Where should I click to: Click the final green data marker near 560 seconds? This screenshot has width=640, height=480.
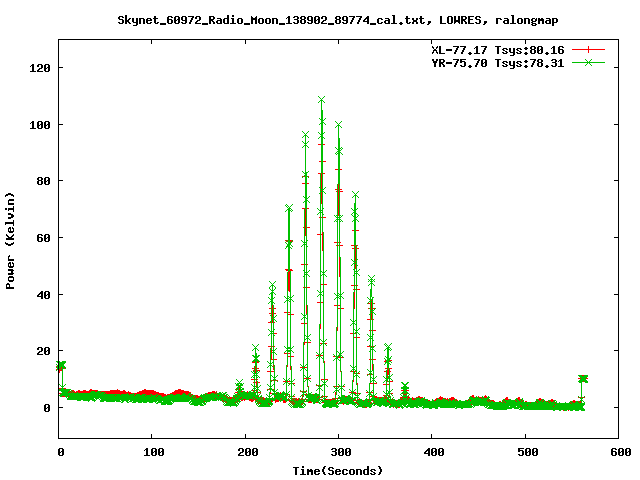583,379
